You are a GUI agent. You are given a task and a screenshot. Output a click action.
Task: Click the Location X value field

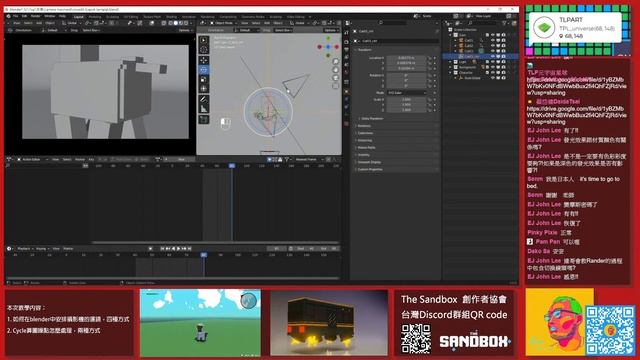pyautogui.click(x=406, y=58)
